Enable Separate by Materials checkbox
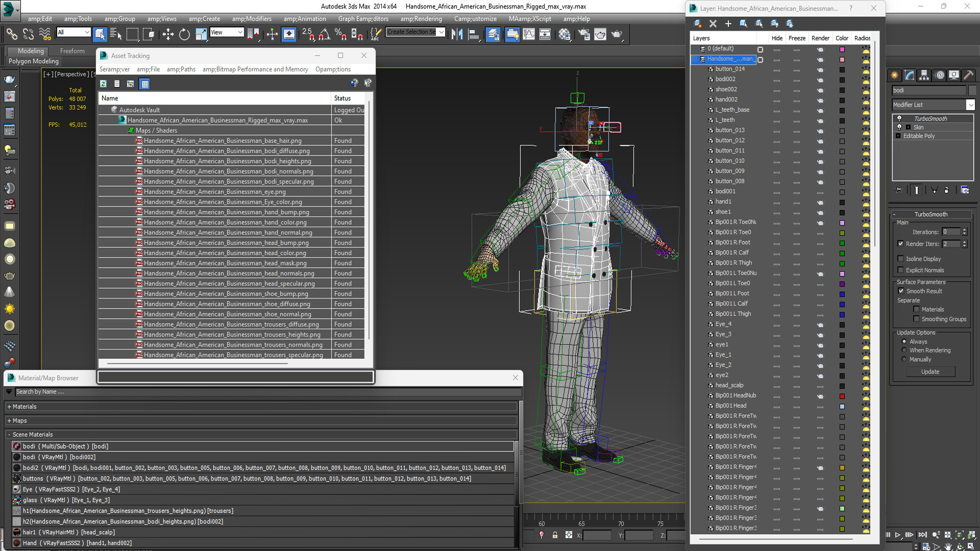 (x=916, y=309)
